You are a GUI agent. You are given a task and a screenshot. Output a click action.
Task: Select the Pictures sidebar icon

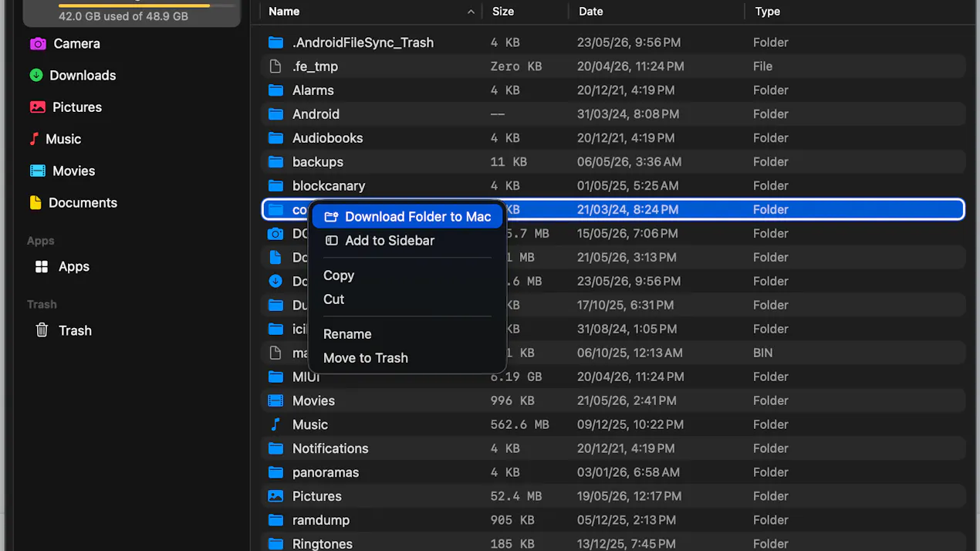point(37,107)
